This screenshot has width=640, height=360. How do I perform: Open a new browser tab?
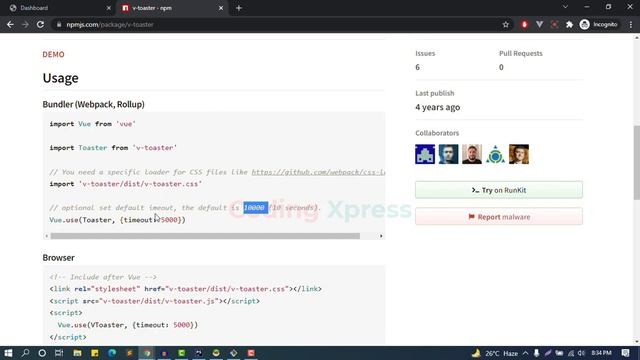[x=239, y=8]
